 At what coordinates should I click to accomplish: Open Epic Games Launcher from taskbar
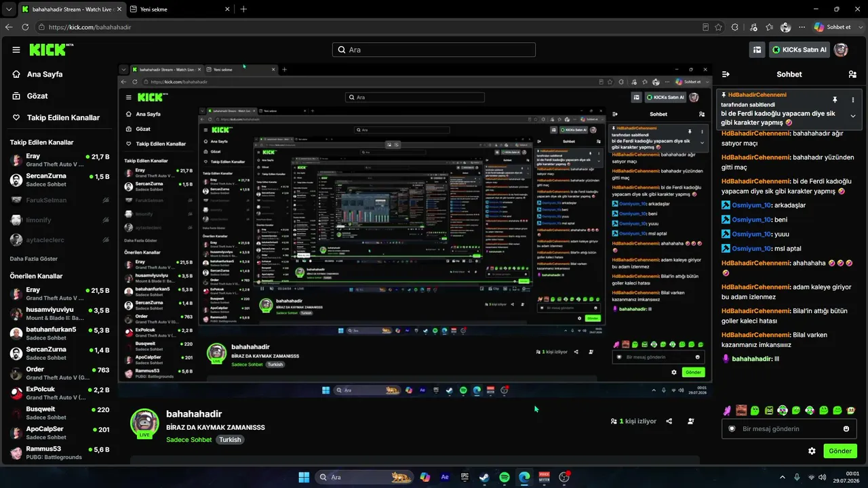[465, 477]
